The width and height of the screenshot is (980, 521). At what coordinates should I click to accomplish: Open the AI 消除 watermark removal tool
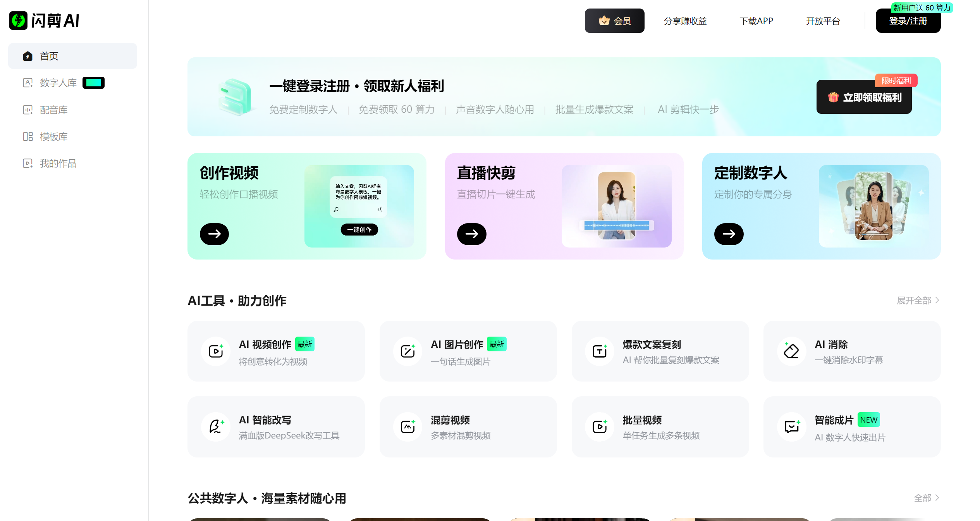[x=791, y=351]
